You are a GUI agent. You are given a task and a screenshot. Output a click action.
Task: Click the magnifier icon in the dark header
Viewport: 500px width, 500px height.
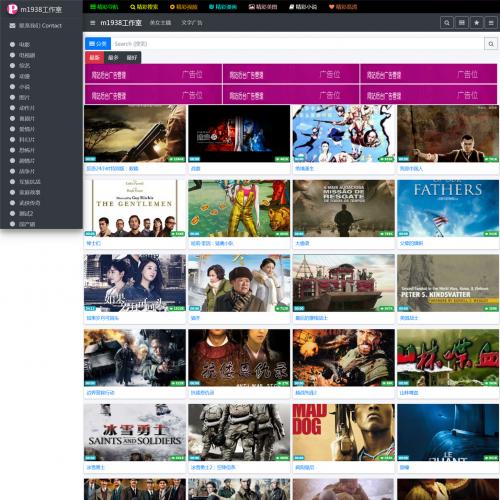tap(447, 23)
